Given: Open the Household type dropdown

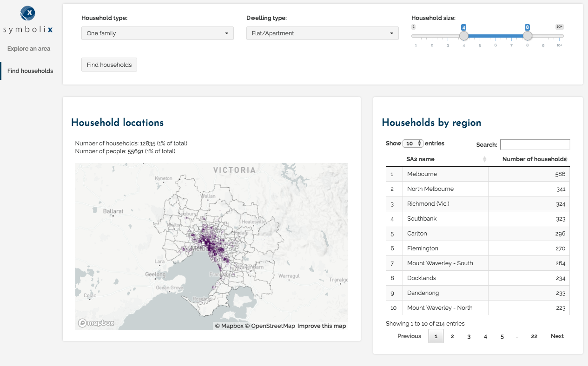Looking at the screenshot, I should 157,33.
